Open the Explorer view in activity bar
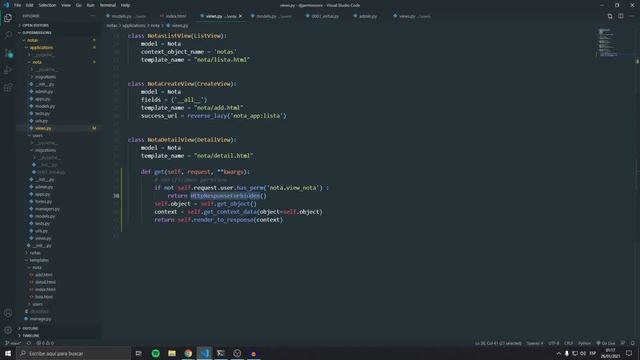Image resolution: width=640 pixels, height=360 pixels. click(x=8, y=18)
